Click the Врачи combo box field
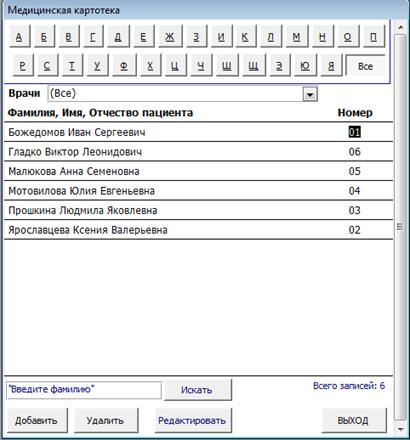This screenshot has height=440, width=410. [183, 94]
